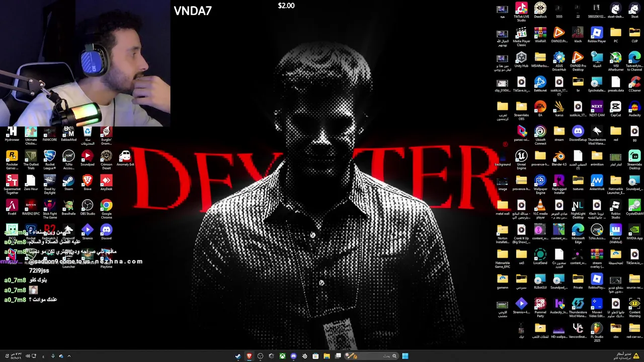Open the Unity Hub icon

(x=521, y=60)
